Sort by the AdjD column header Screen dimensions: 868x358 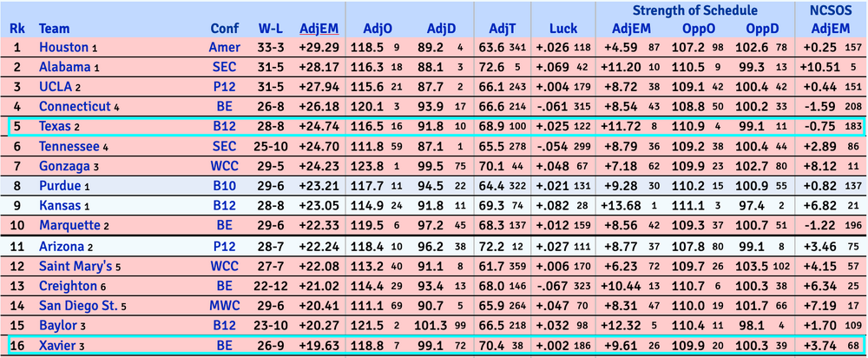431,28
